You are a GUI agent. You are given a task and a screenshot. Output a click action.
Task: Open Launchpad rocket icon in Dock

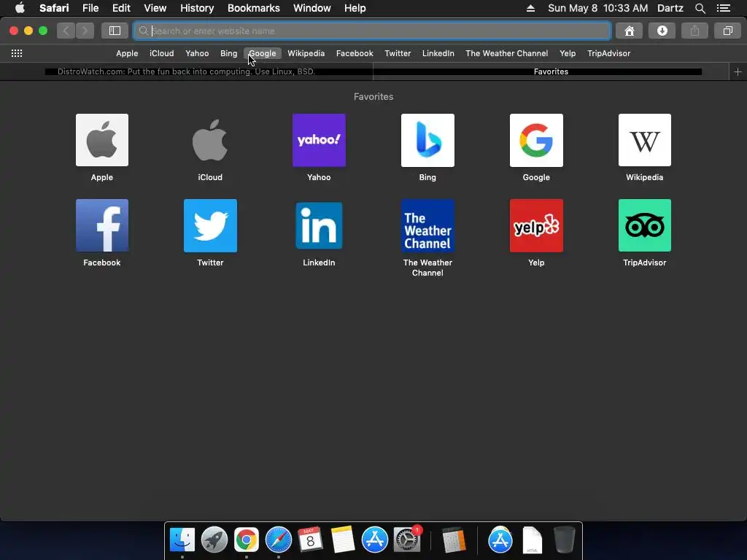click(214, 540)
